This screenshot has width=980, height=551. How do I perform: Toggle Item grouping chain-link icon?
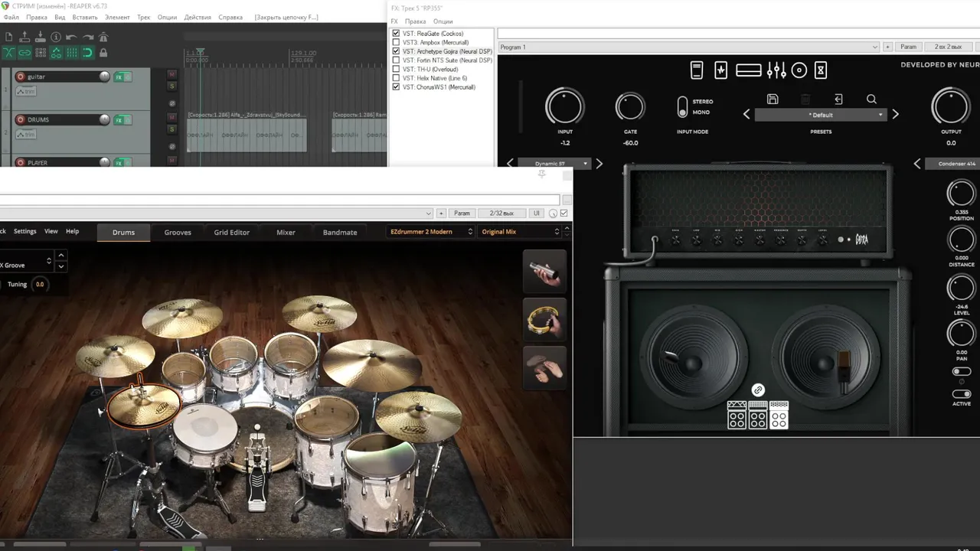click(24, 53)
